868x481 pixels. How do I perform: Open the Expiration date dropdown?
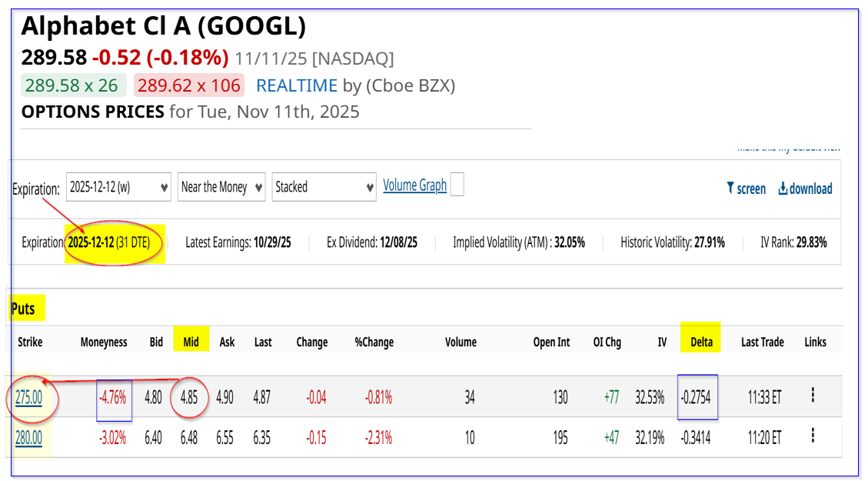click(x=118, y=187)
